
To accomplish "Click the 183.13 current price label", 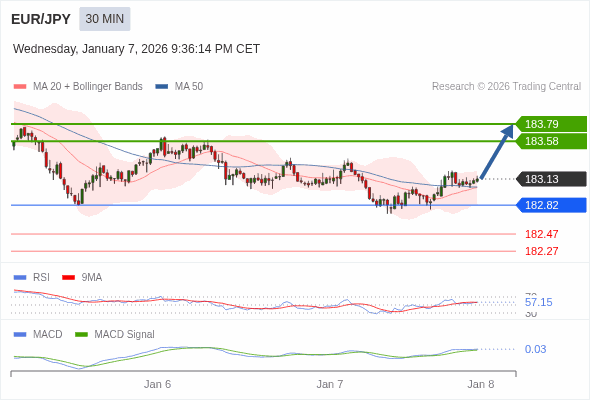I will click(x=552, y=179).
